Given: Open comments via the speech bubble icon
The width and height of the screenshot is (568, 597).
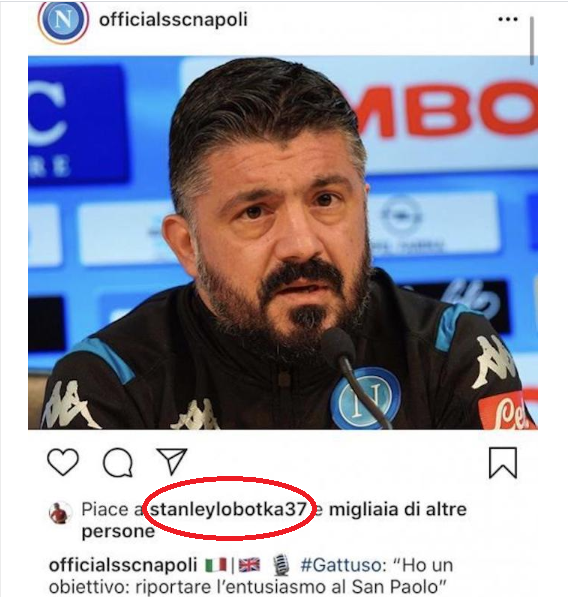Looking at the screenshot, I should (118, 463).
